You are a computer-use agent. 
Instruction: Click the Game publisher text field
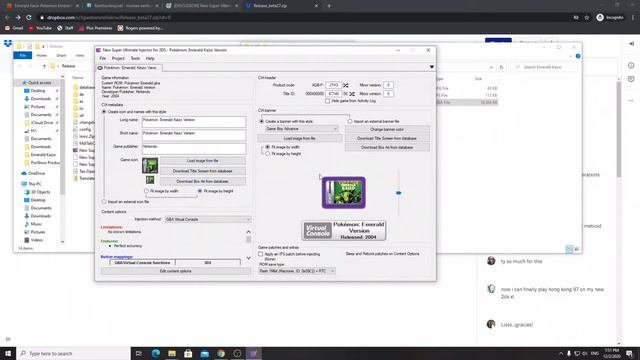click(x=194, y=148)
